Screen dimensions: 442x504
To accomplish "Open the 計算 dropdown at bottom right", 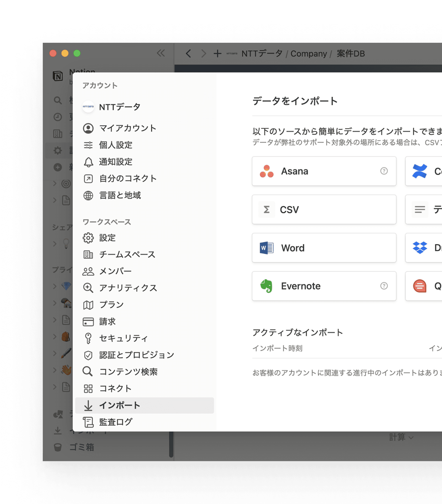I will (x=400, y=437).
